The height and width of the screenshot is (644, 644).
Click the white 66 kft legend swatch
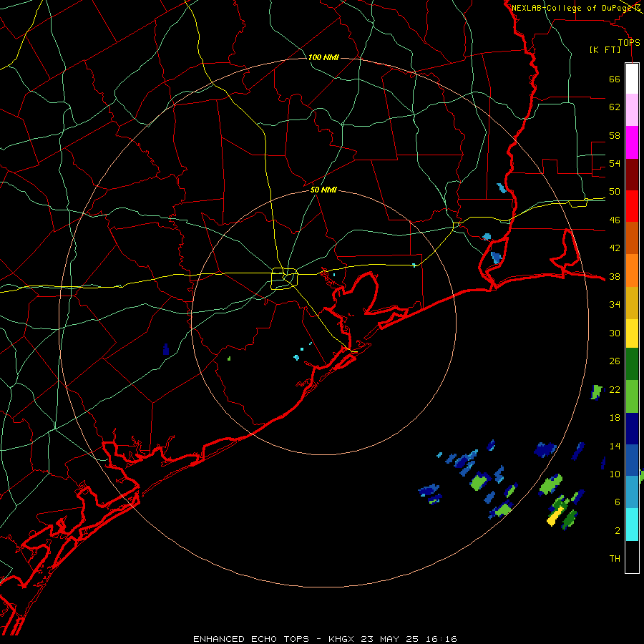[x=632, y=79]
